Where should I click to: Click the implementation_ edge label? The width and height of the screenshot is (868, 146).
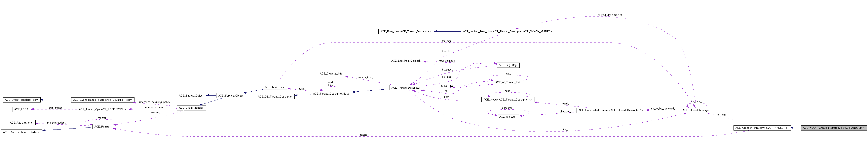(x=56, y=123)
